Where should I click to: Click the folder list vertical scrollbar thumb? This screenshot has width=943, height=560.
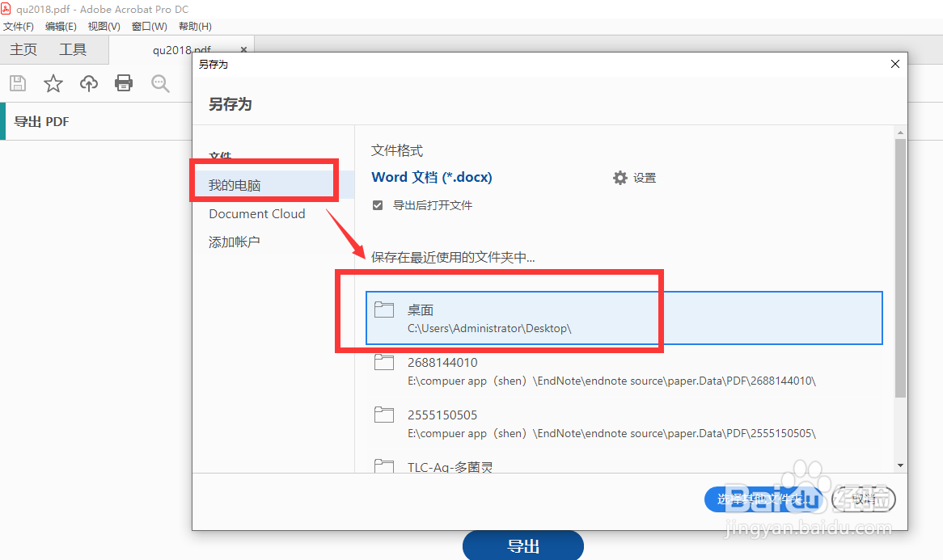point(900,268)
